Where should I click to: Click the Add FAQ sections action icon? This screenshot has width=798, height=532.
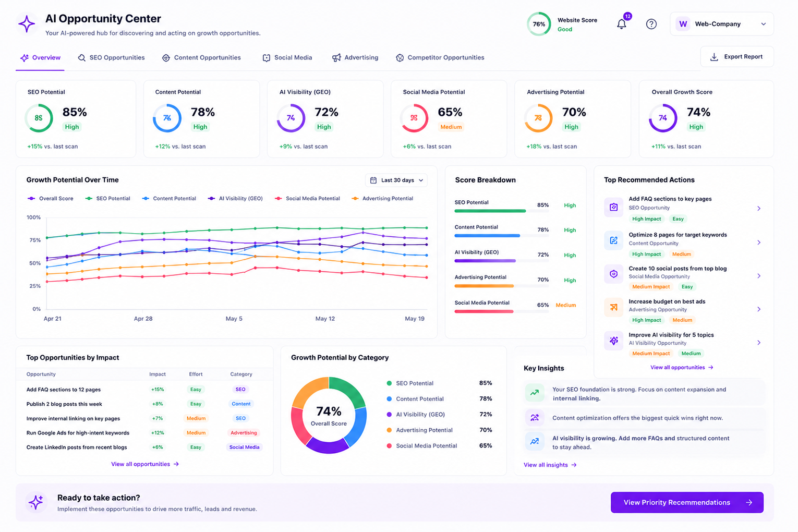point(613,207)
